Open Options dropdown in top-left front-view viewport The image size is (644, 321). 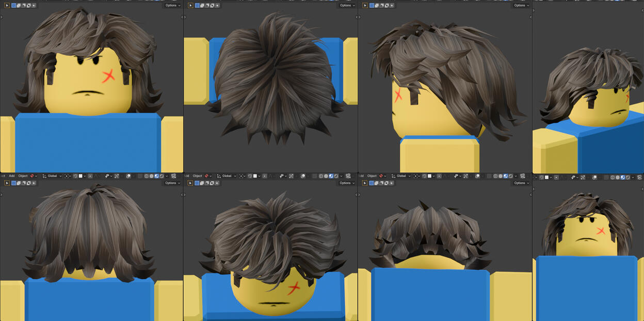172,5
